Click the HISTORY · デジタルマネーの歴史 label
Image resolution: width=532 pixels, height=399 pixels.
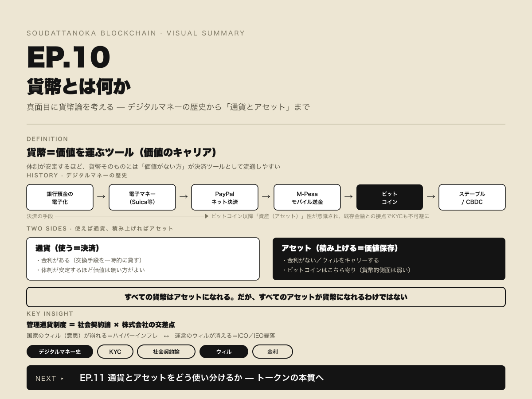click(x=77, y=175)
